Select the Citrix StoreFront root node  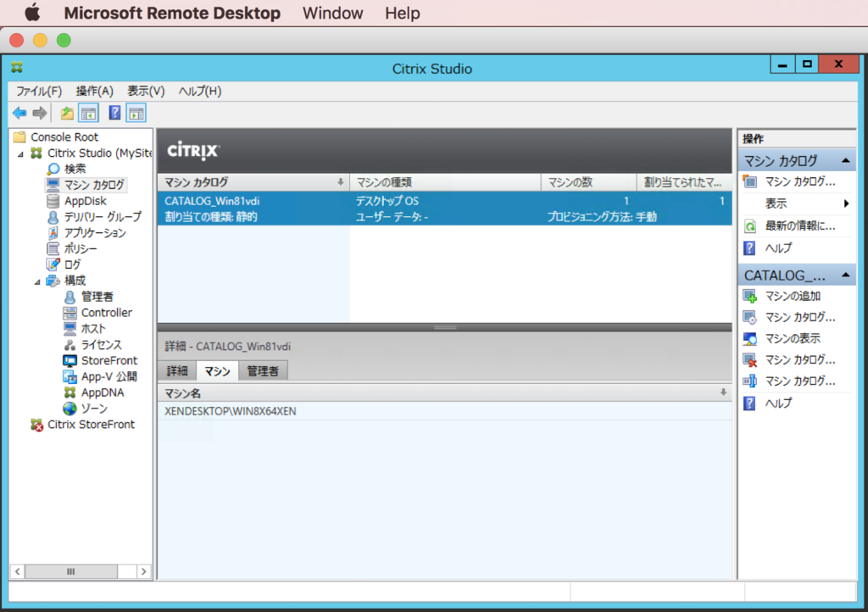[x=91, y=425]
